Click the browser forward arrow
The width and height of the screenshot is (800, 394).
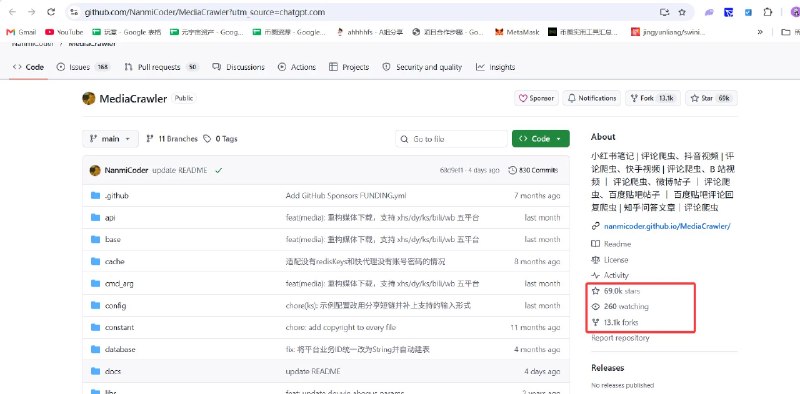32,12
